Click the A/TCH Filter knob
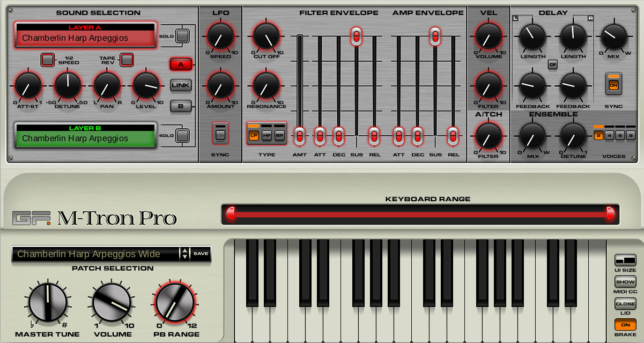The height and width of the screenshot is (343, 644). tap(488, 136)
